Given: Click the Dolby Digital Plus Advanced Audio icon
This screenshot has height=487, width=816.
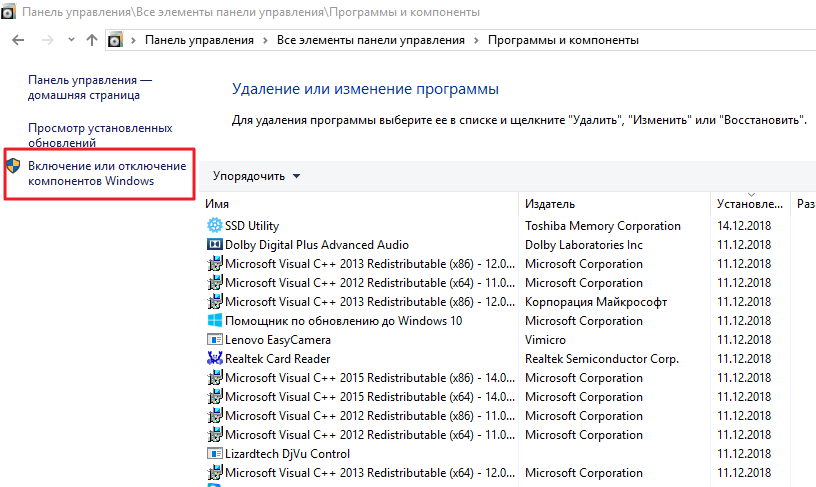Looking at the screenshot, I should coord(214,245).
